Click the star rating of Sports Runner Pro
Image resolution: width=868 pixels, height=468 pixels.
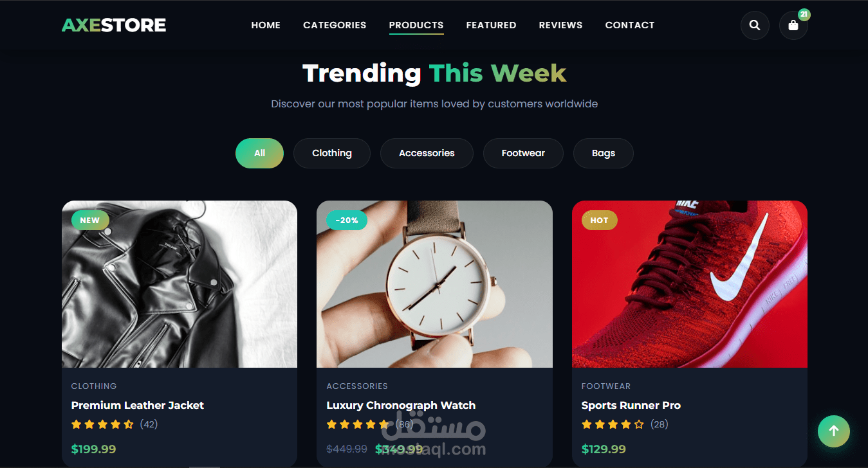click(613, 424)
